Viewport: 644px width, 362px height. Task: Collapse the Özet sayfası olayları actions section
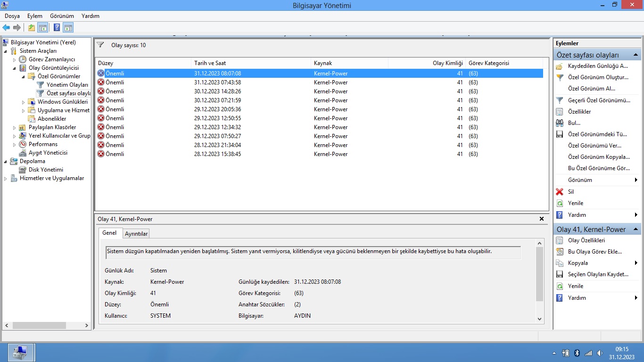[636, 55]
